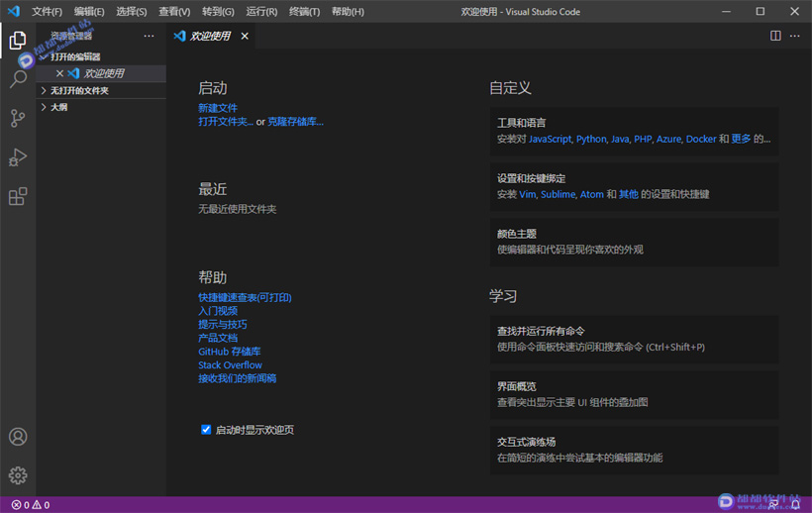Close 欢迎使用 in open editors list
Screen dimensions: 812x513
[x=59, y=73]
